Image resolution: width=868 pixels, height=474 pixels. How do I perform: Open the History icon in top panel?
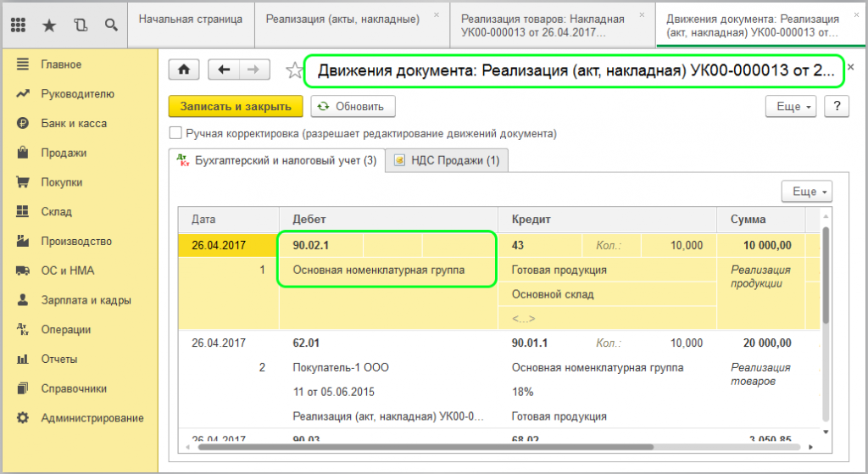81,25
